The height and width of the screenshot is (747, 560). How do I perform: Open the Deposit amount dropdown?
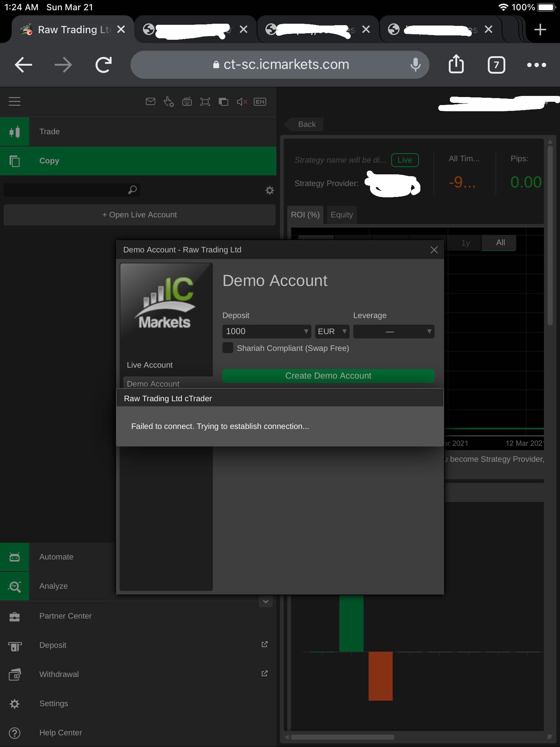click(267, 331)
